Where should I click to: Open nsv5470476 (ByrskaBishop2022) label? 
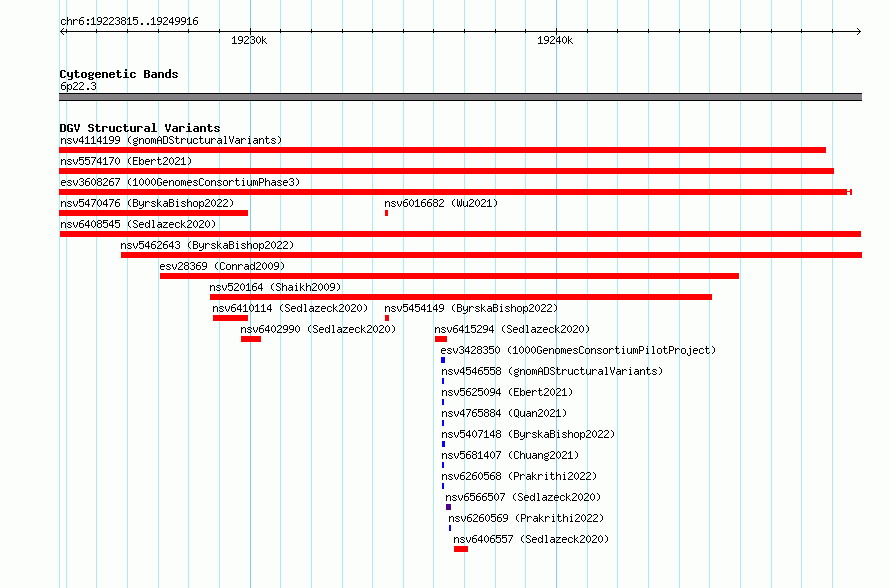[147, 203]
